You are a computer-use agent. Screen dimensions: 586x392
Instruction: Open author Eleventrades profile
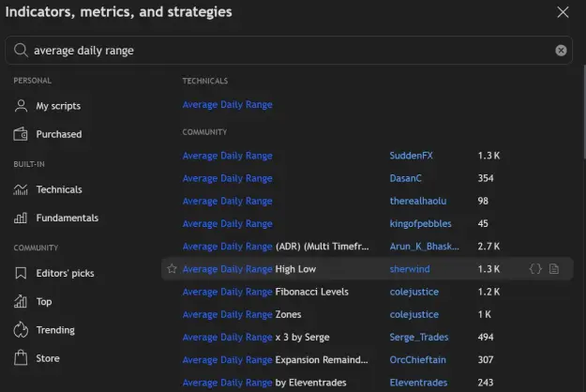(418, 383)
